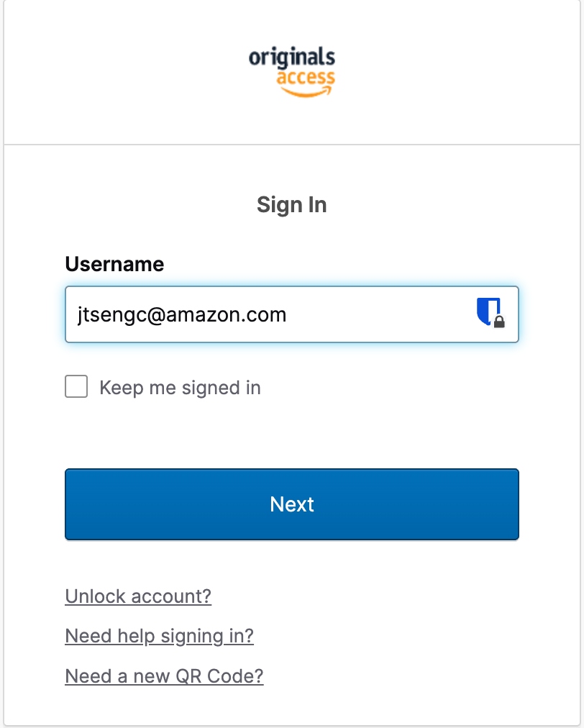
Task: Focus the Username input field
Action: tap(292, 314)
